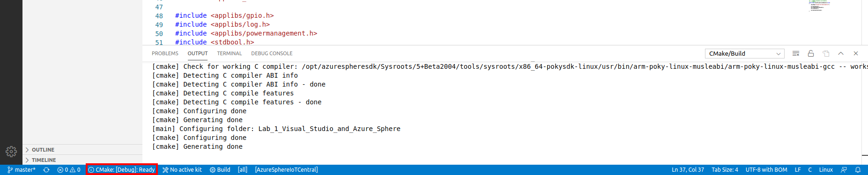Click the CMake: [Debug]: Ready status

pyautogui.click(x=122, y=170)
